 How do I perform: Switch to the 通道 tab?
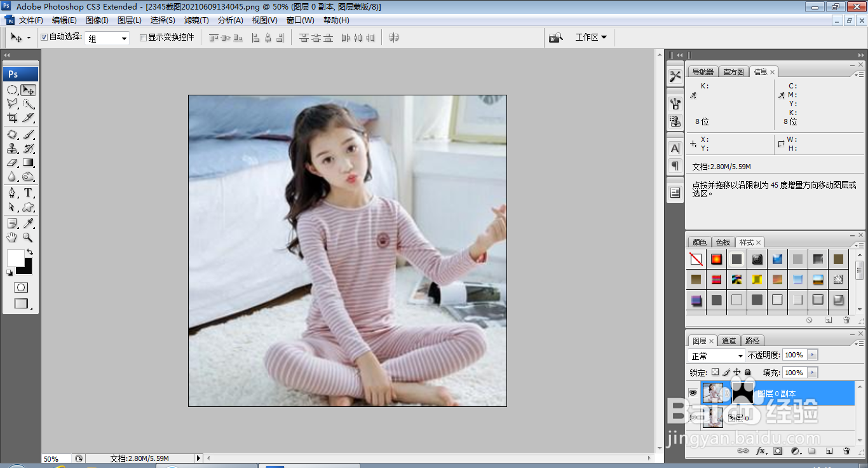click(729, 341)
